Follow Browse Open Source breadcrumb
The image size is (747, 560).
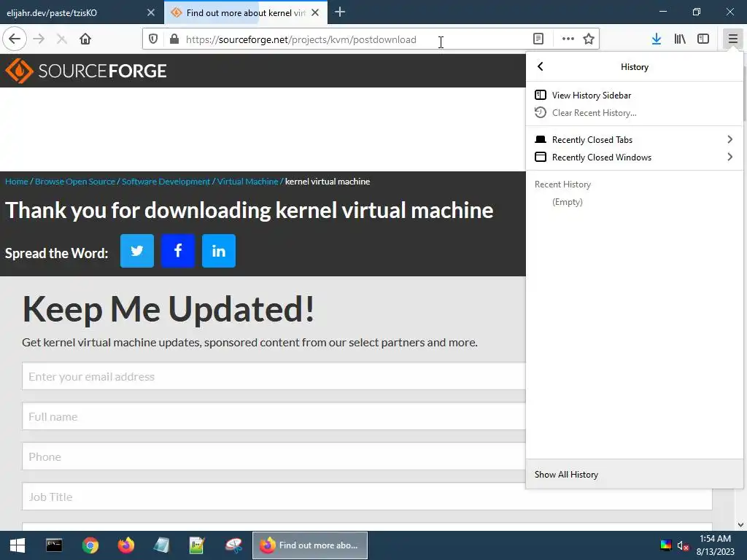tap(75, 182)
